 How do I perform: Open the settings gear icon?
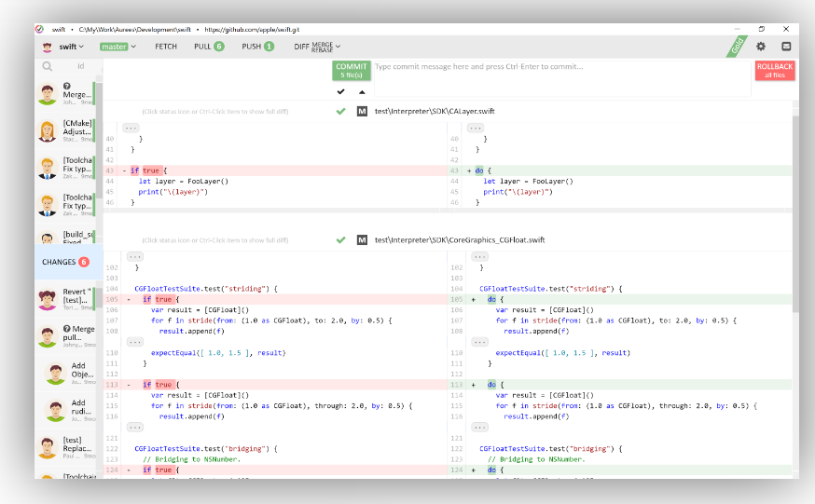[761, 47]
